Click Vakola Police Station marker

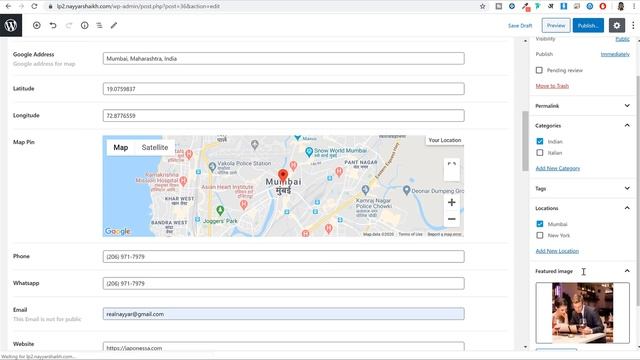[x=212, y=167]
